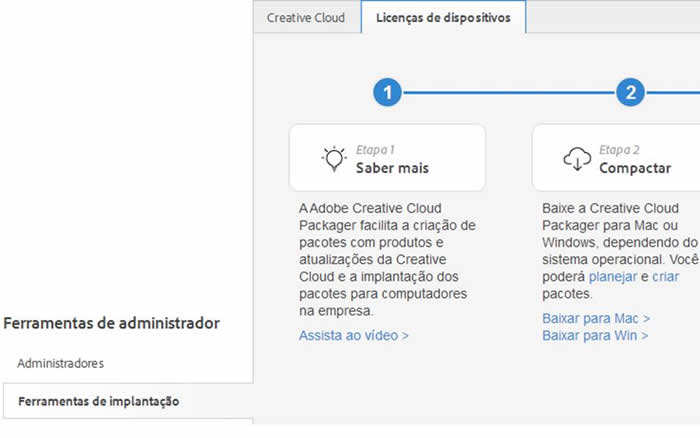
Task: Select the step 1 circle marker
Action: pyautogui.click(x=387, y=93)
